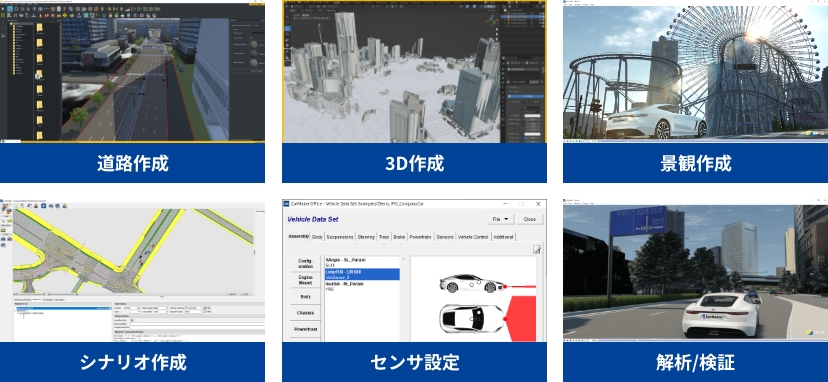Open the File dropdown in Vehicle Data Set

point(500,219)
